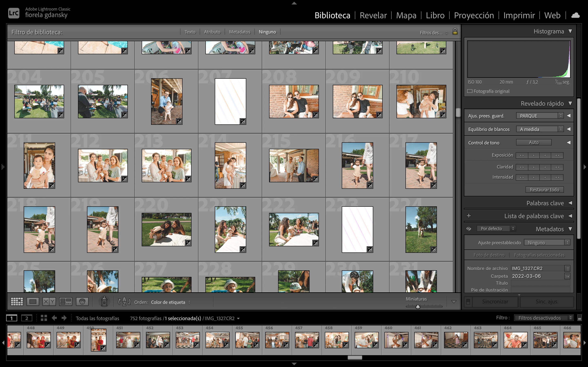Viewport: 588px width, 367px height.
Task: Switch to Grid view icon
Action: 17,302
